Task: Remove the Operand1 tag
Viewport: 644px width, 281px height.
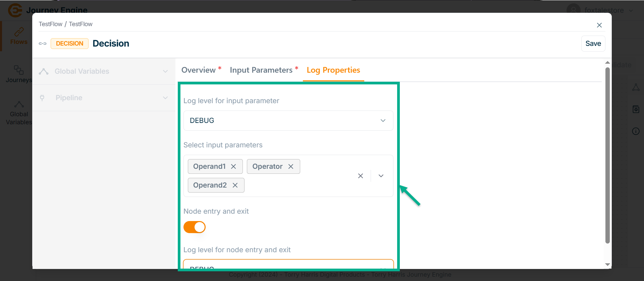Action: [234, 166]
